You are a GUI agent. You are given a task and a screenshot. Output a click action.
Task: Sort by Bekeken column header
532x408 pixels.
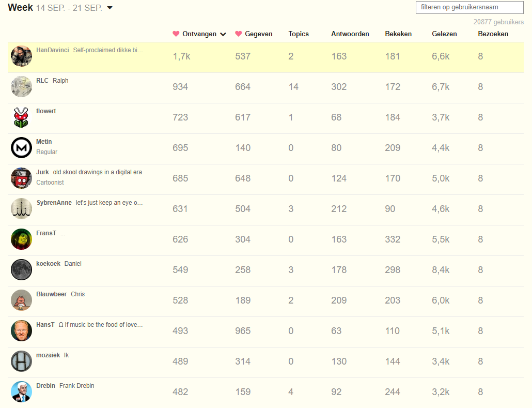tap(398, 34)
